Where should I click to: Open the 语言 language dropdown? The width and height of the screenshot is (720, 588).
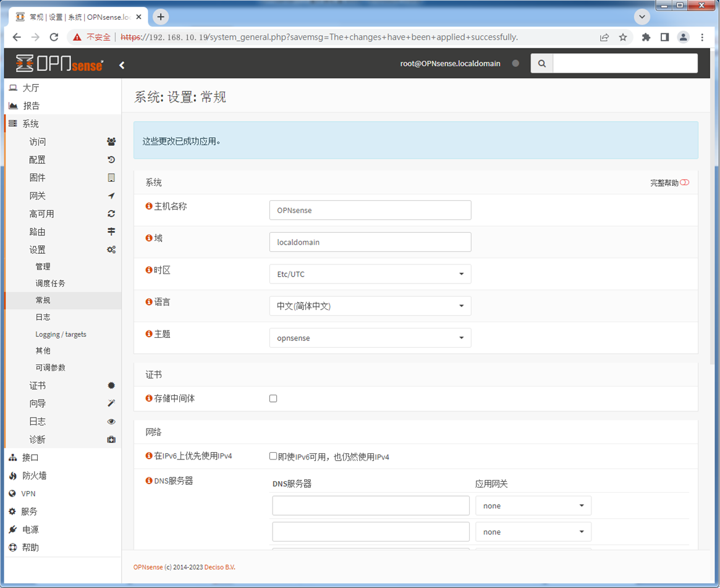370,306
